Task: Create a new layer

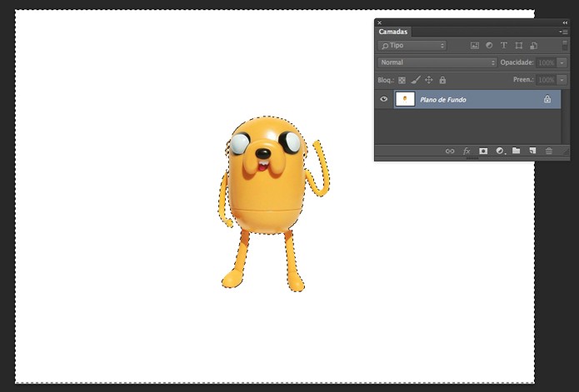Action: click(x=532, y=151)
